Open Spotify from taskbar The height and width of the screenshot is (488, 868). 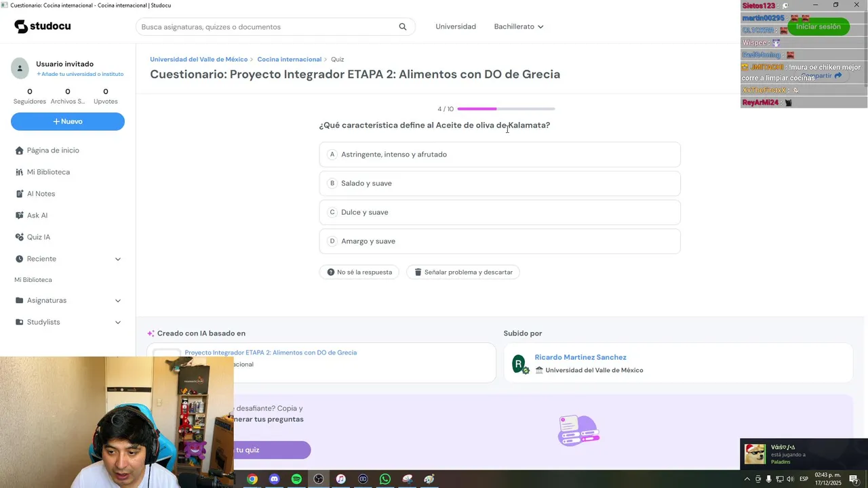(x=296, y=479)
